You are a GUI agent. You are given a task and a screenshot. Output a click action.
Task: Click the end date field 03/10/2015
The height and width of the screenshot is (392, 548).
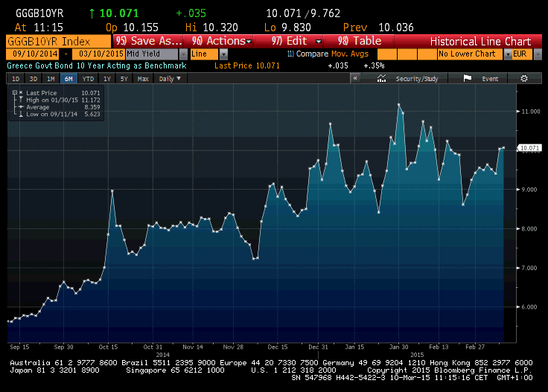pyautogui.click(x=98, y=54)
